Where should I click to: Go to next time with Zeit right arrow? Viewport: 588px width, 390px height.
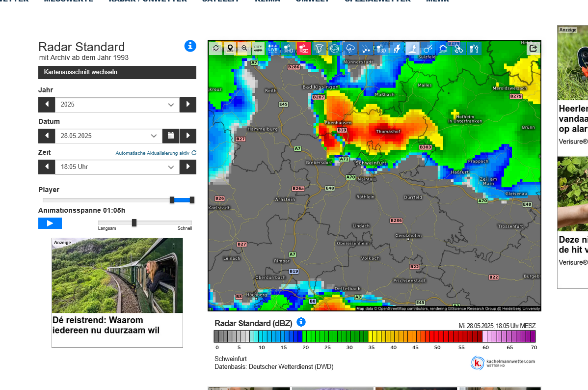click(188, 167)
